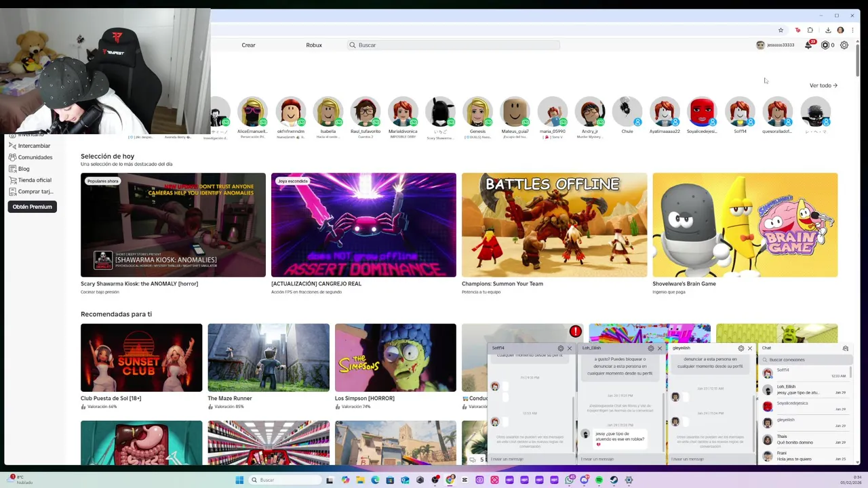Open Andry_jr's friend avatar
The height and width of the screenshot is (488, 868).
click(x=590, y=113)
